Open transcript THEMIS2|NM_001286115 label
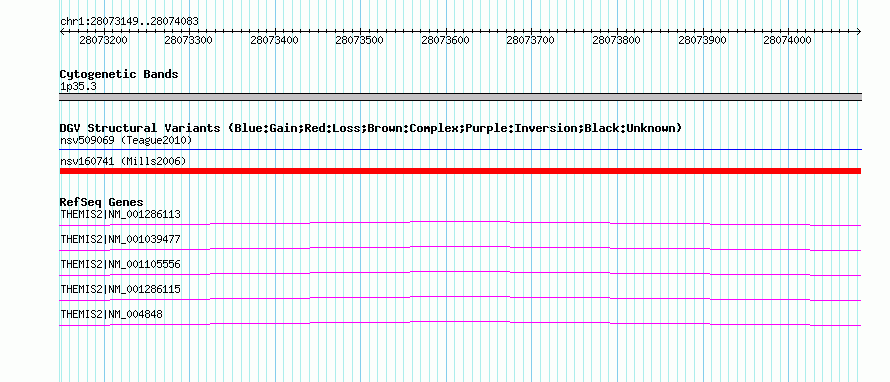This screenshot has height=382, width=890. pos(120,289)
